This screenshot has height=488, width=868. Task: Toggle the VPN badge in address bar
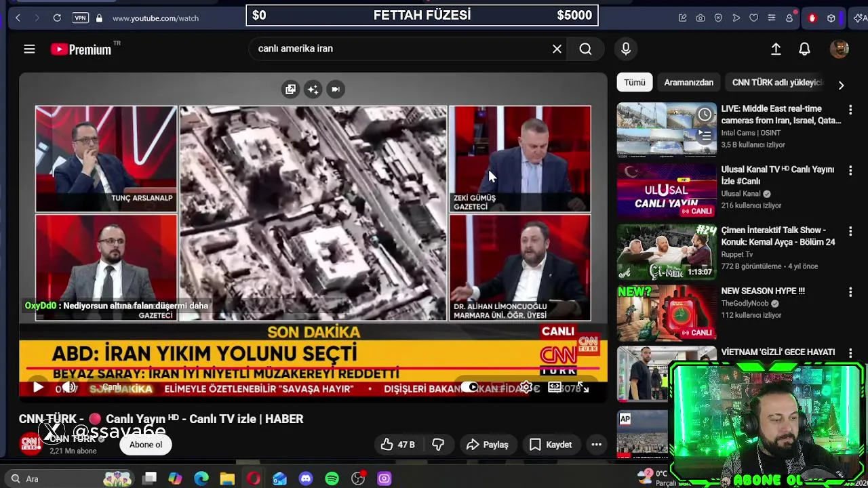[x=80, y=18]
